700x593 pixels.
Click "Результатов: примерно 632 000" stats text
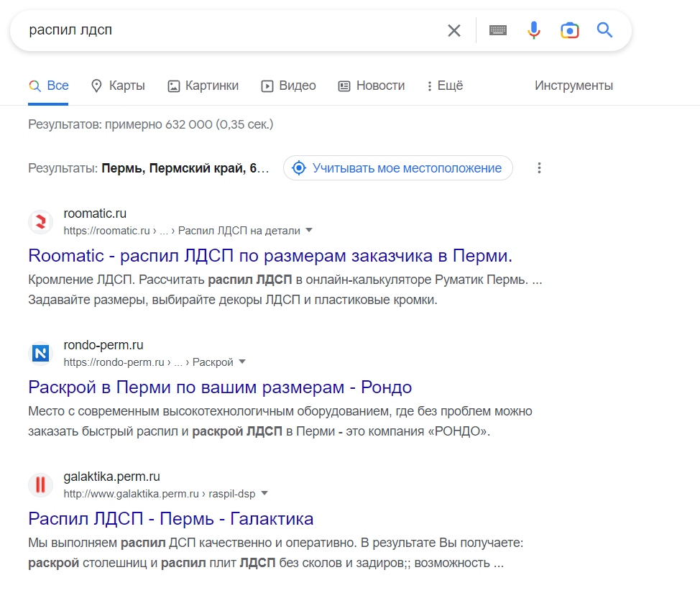(x=151, y=124)
